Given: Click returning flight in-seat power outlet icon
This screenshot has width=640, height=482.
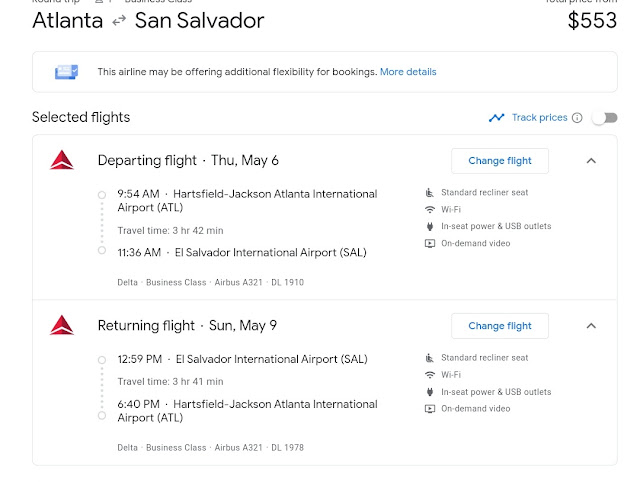Looking at the screenshot, I should click(430, 392).
